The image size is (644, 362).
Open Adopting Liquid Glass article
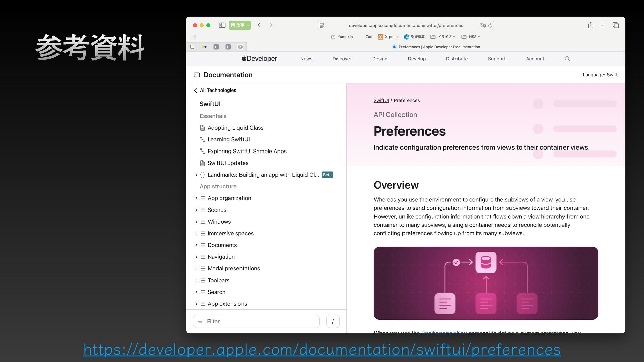[235, 128]
